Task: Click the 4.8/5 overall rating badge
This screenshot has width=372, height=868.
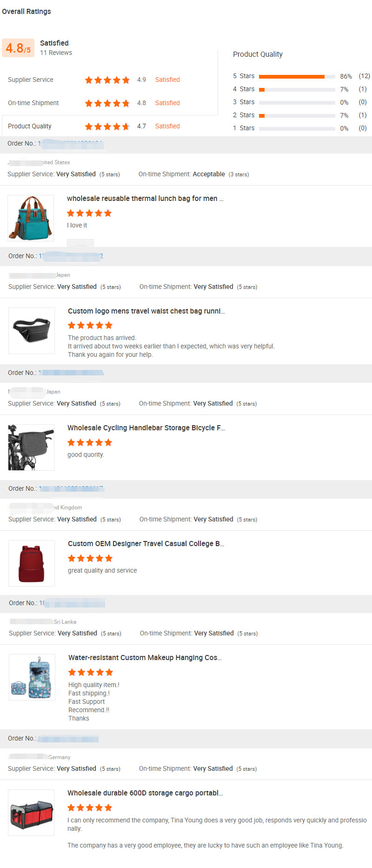Action: click(x=18, y=48)
